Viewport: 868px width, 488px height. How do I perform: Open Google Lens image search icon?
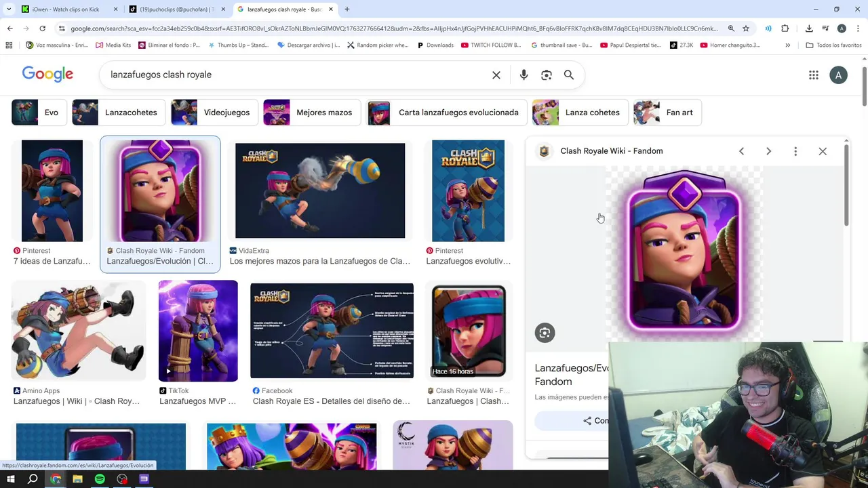click(547, 75)
